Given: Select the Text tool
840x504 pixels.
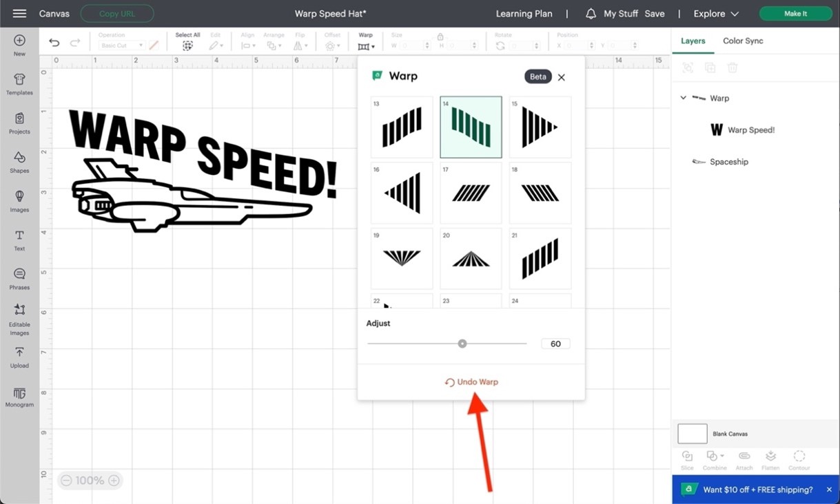Looking at the screenshot, I should (x=19, y=240).
